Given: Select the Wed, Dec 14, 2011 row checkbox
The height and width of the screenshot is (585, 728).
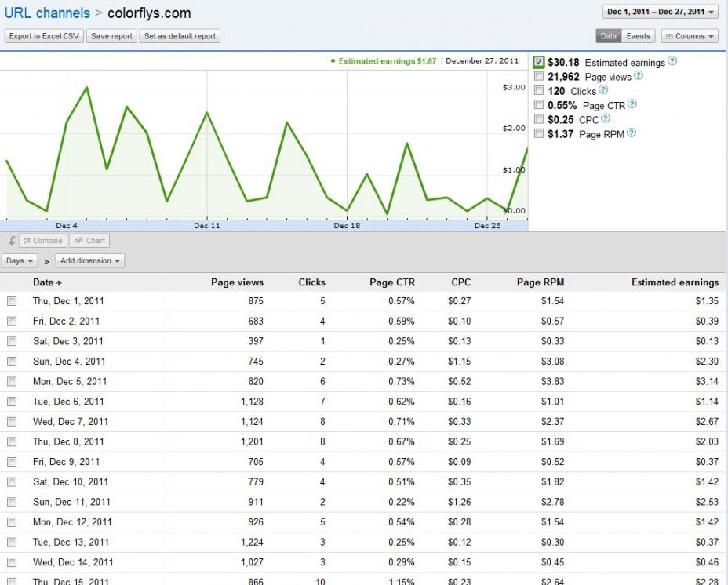Looking at the screenshot, I should pos(12,563).
